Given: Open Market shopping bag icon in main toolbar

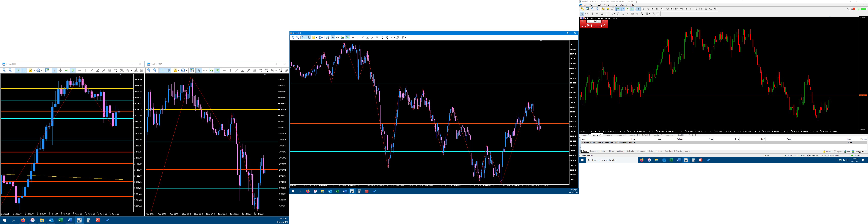Looking at the screenshot, I should click(608, 9).
